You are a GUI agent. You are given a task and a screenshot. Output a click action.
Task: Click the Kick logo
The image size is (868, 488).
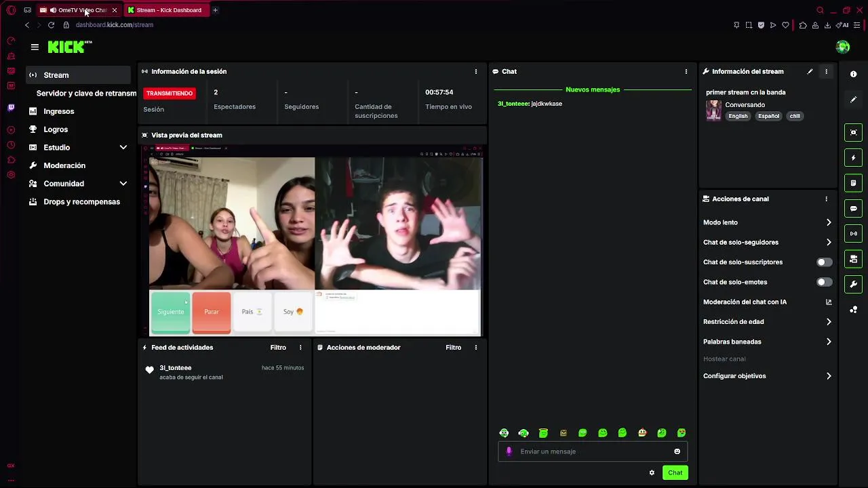pos(70,47)
